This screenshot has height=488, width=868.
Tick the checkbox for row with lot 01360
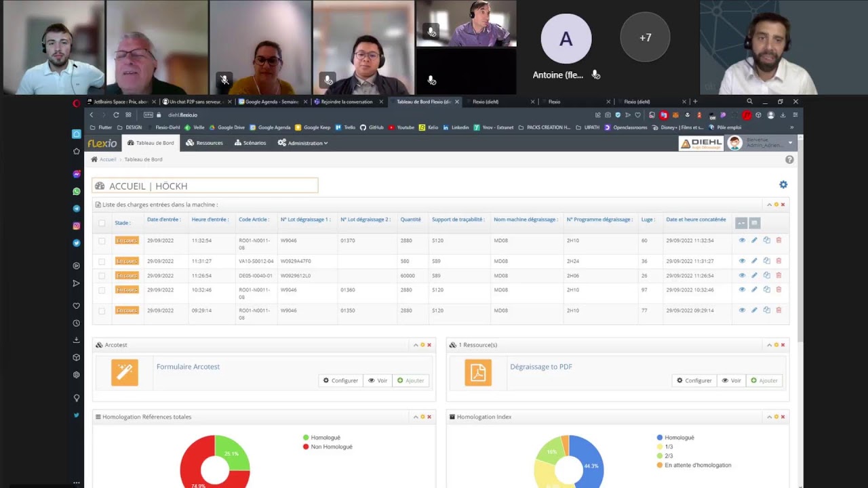click(x=102, y=290)
